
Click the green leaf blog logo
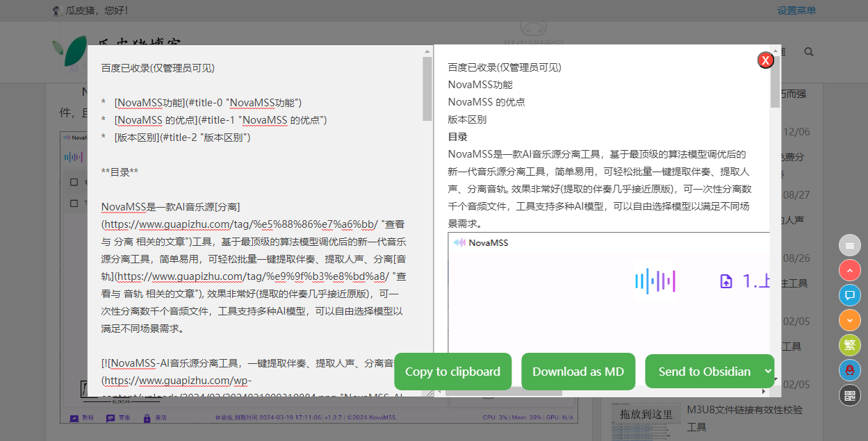[x=69, y=52]
